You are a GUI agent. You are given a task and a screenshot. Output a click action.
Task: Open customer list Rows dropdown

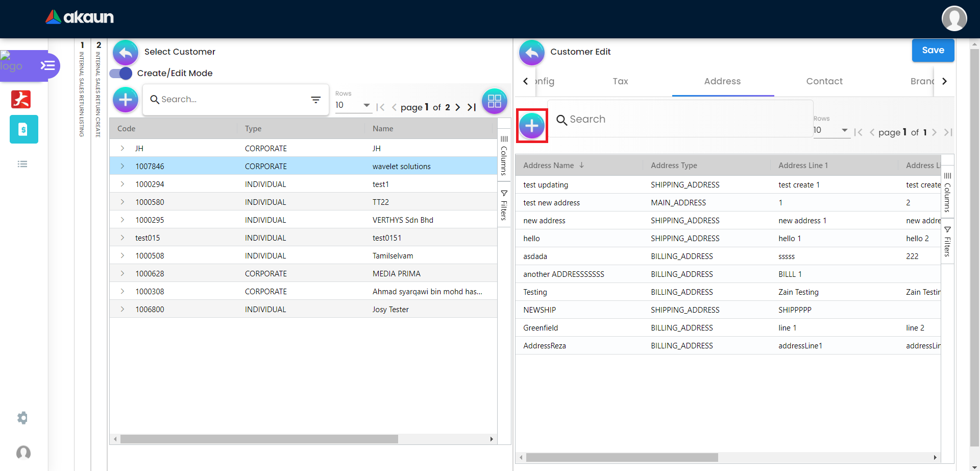click(353, 105)
